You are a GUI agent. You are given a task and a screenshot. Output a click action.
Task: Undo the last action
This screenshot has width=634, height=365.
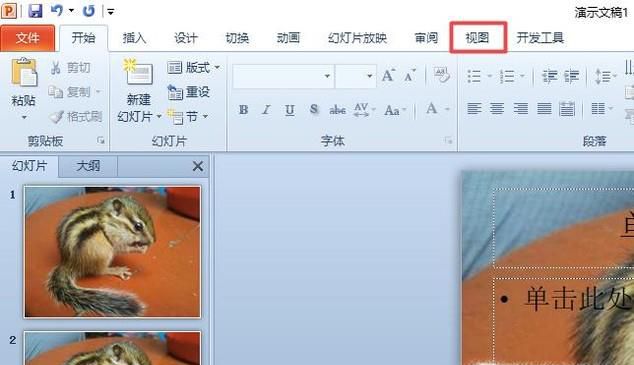(57, 11)
